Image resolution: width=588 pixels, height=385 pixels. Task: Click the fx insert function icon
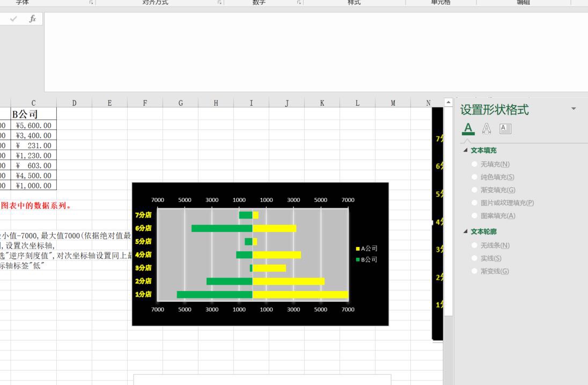(x=33, y=19)
